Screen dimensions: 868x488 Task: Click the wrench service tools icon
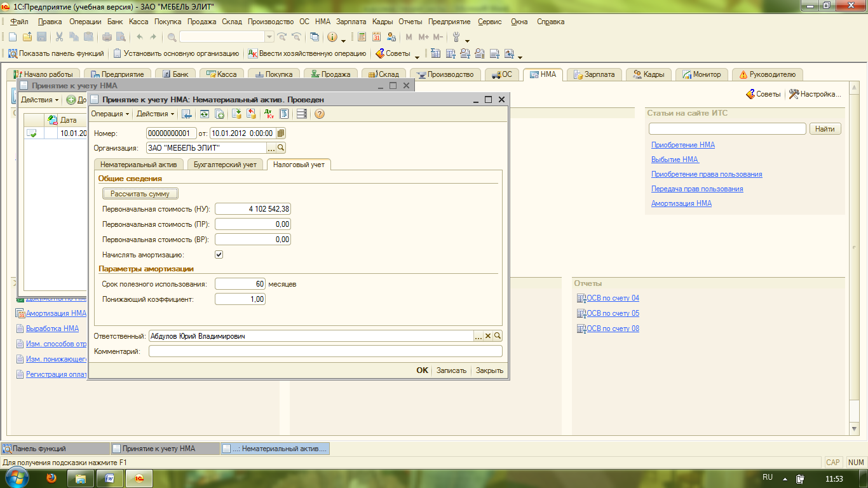pos(456,37)
